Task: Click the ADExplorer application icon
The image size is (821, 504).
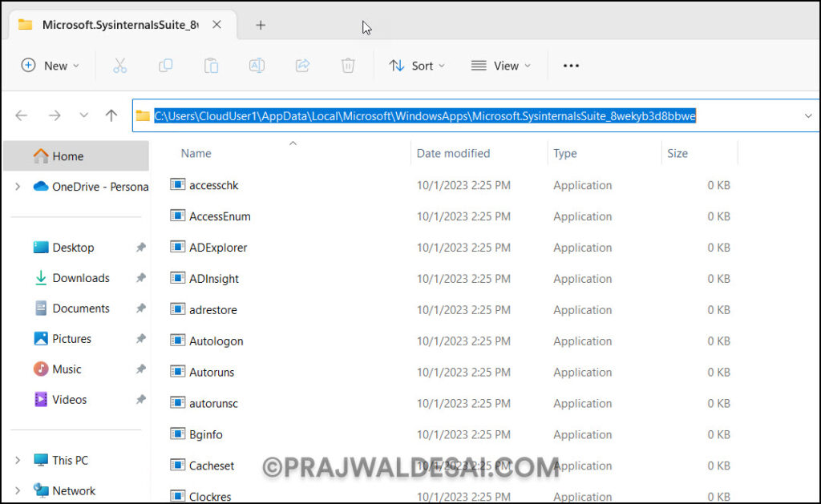Action: pyautogui.click(x=177, y=247)
